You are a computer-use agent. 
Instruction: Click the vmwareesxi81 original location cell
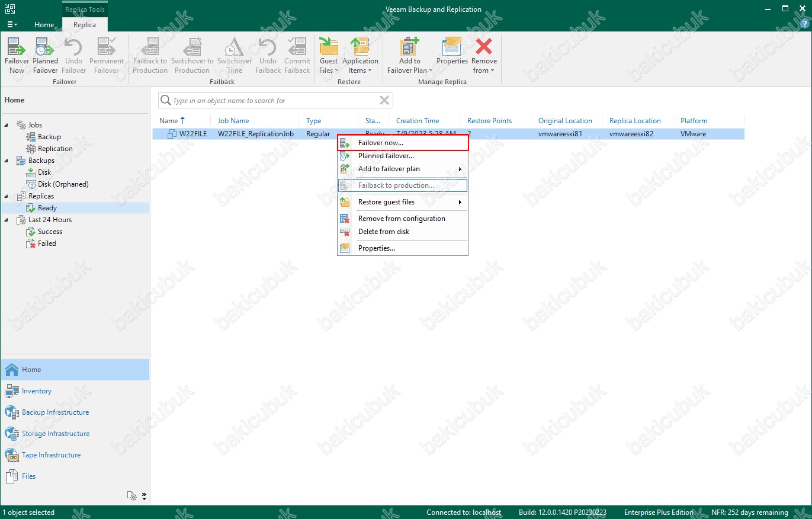click(x=560, y=134)
